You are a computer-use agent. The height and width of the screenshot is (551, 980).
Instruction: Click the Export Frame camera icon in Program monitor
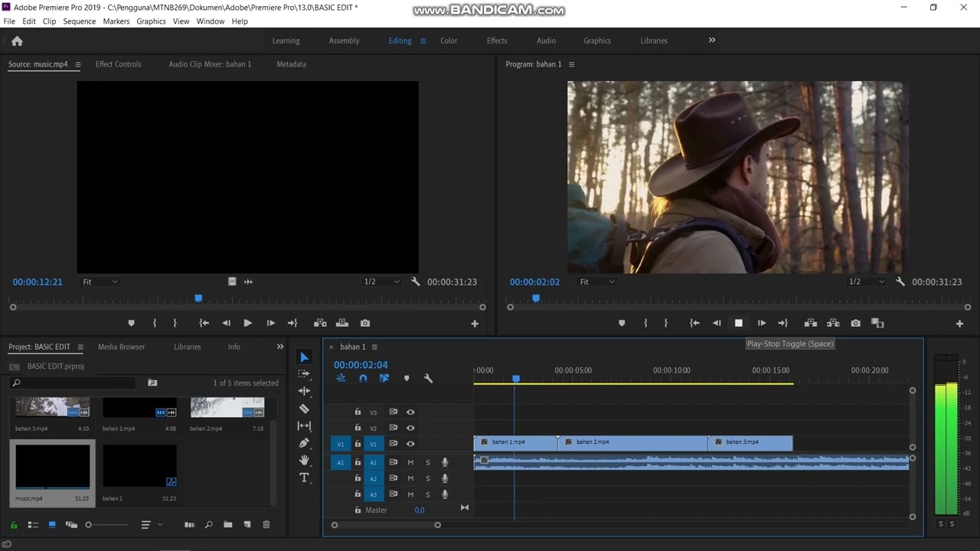tap(855, 324)
